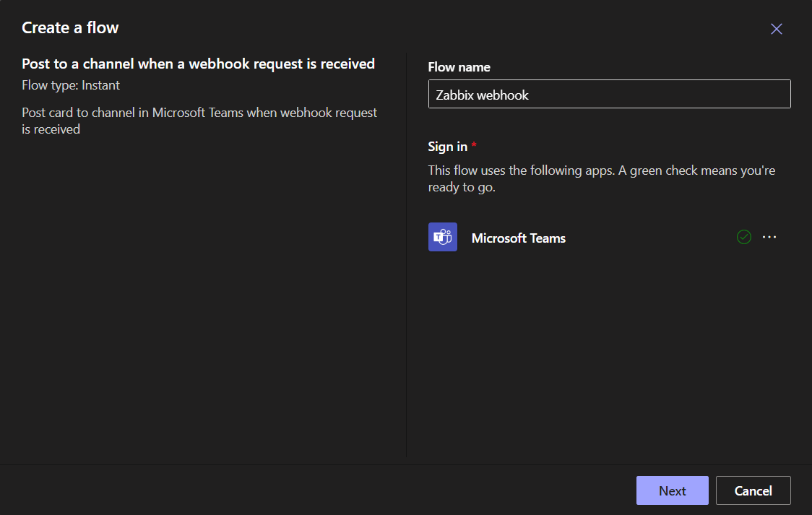Click the red required asterisk
The height and width of the screenshot is (515, 812).
pyautogui.click(x=474, y=146)
